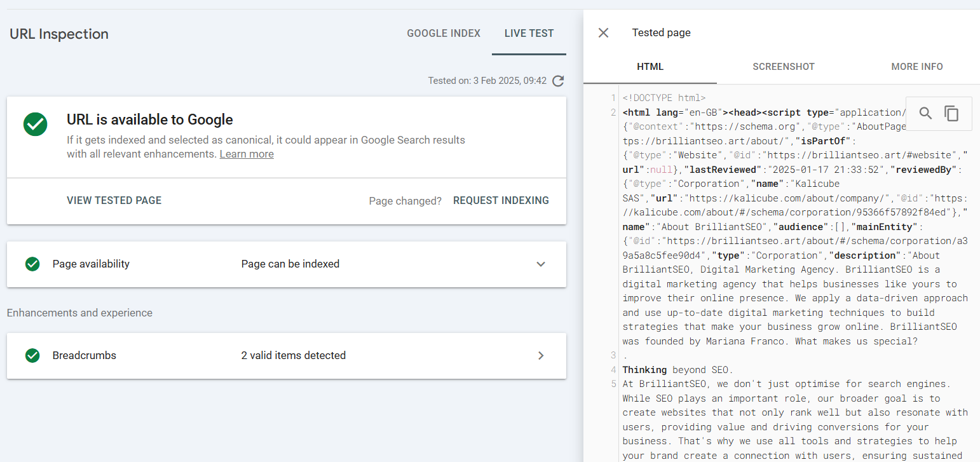The height and width of the screenshot is (462, 980).
Task: Click the green check beside URL availability message
Action: coord(35,125)
